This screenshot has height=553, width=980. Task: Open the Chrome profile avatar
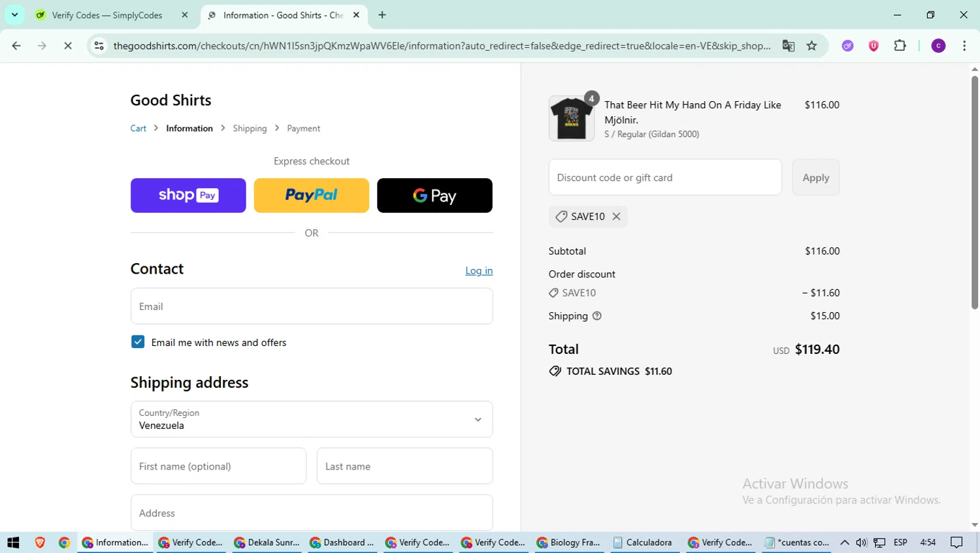[x=938, y=46]
